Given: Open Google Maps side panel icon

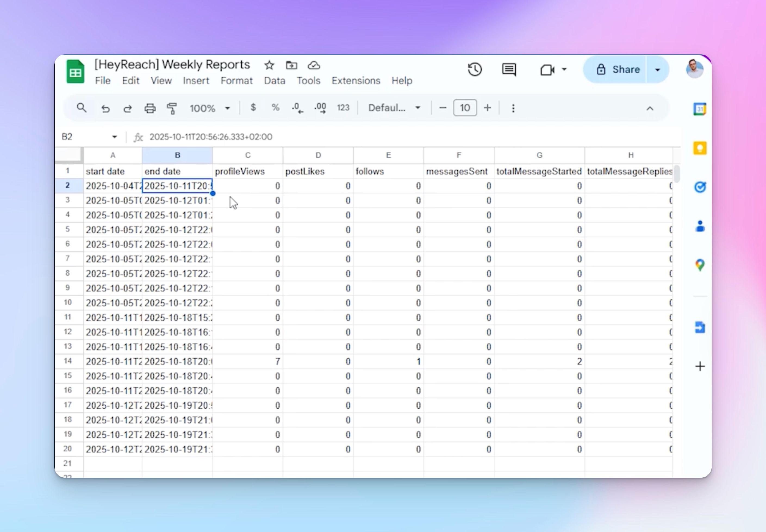Looking at the screenshot, I should point(700,265).
